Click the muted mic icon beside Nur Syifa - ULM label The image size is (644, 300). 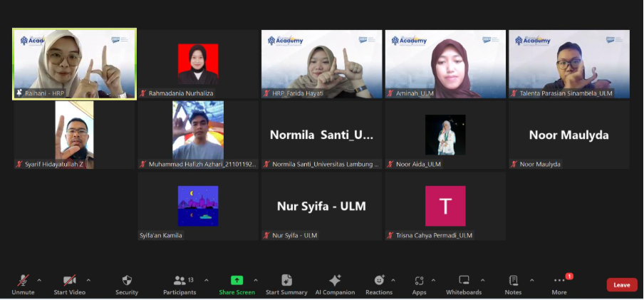pyautogui.click(x=266, y=235)
